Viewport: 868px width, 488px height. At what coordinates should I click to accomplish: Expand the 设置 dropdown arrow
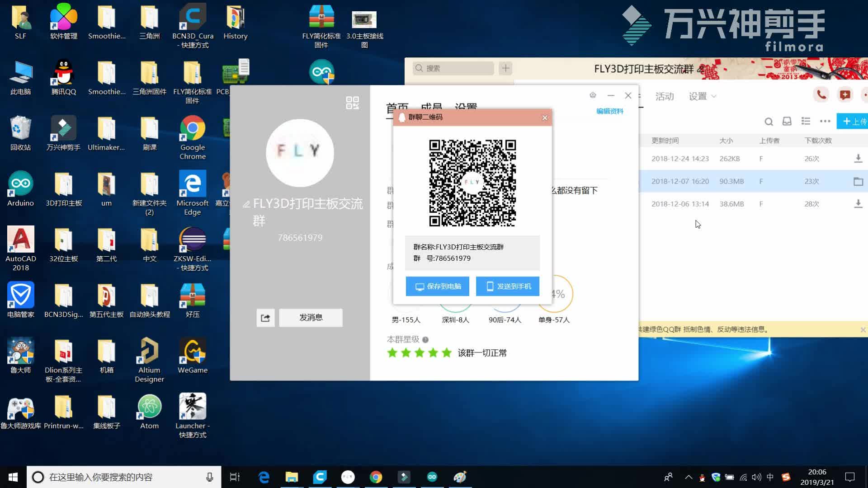click(713, 96)
